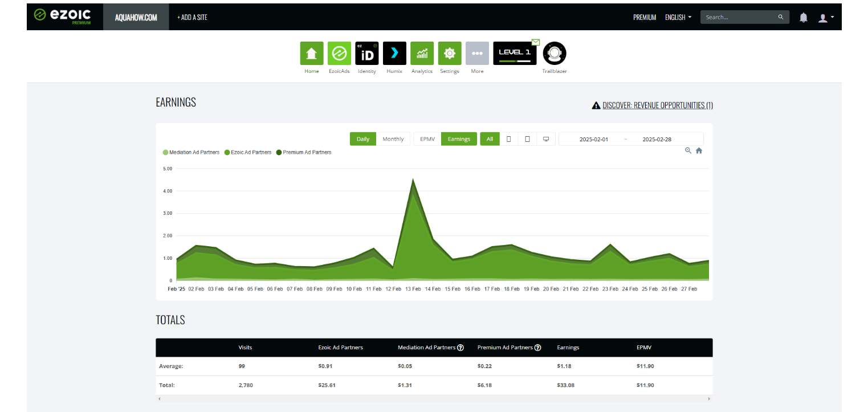Click the 23 Feb axis label
Viewport: 868px width, 412px height.
609,289
